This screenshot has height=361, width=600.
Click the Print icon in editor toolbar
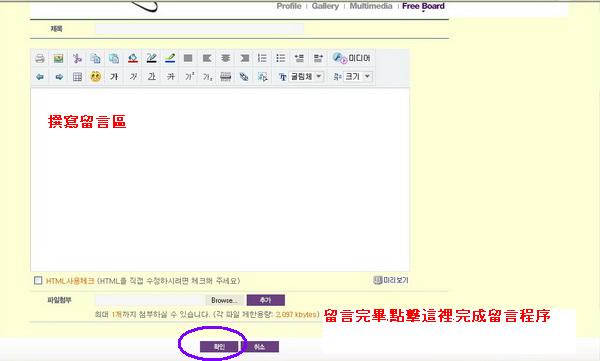click(40, 58)
